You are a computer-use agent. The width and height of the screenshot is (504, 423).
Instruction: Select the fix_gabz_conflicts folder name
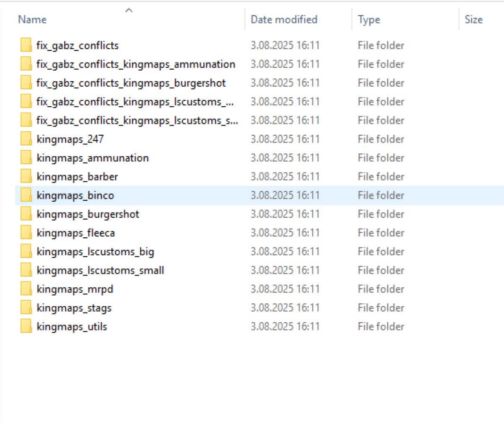[x=78, y=45]
